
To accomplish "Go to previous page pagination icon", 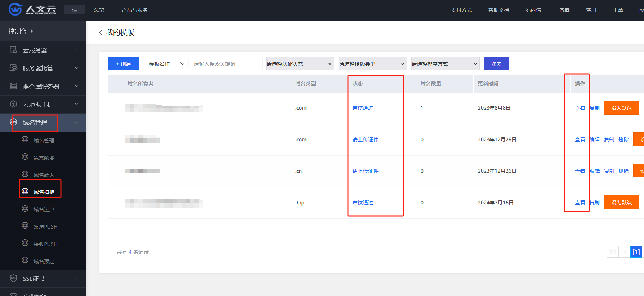I will [x=625, y=252].
